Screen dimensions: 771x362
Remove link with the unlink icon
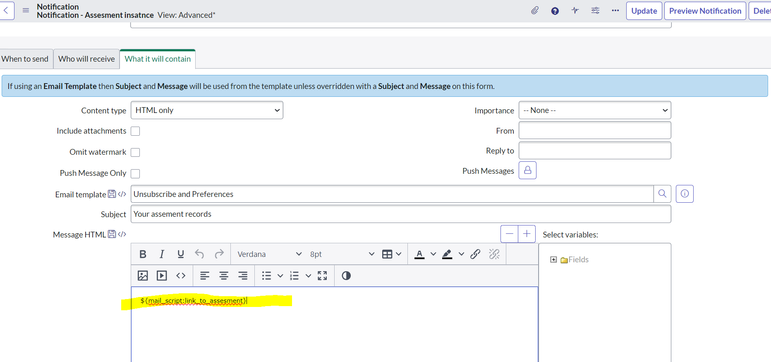click(494, 254)
